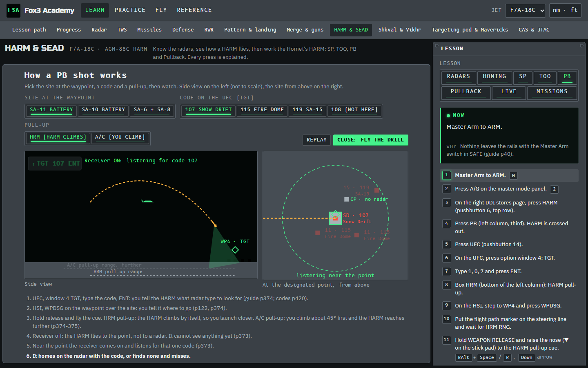Open the REFERENCE top menu
Screen dimensions: 588x368
pos(194,10)
